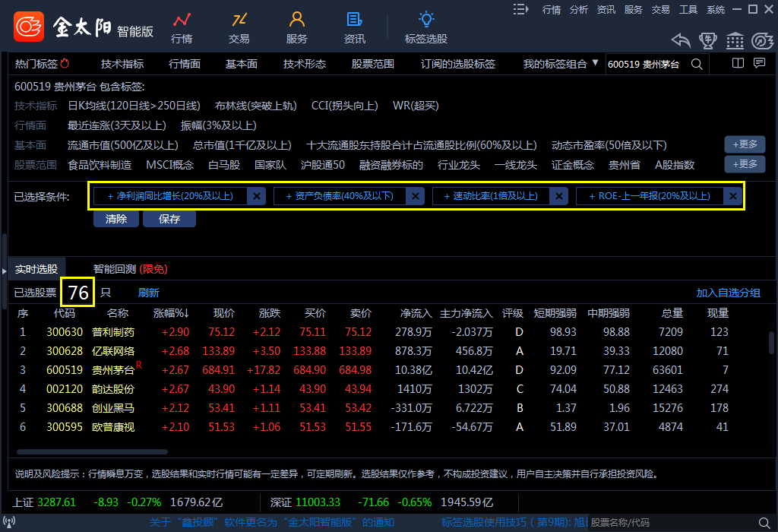Image resolution: width=778 pixels, height=532 pixels.
Task: Click 加入自选分组 link
Action: pos(728,293)
